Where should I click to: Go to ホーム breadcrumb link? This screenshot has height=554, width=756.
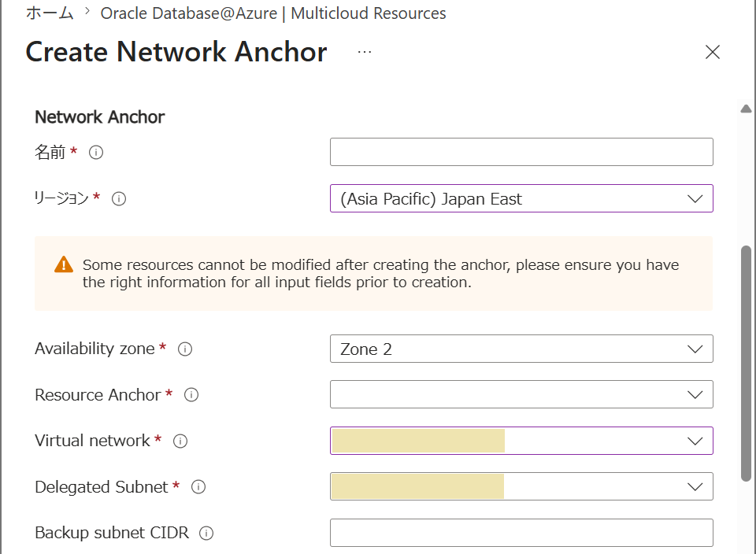tap(50, 13)
